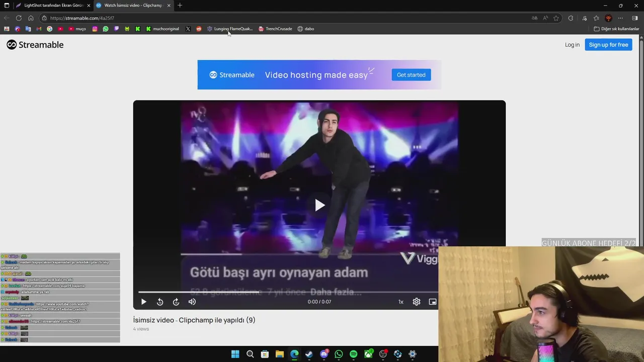The width and height of the screenshot is (644, 362).
Task: Refresh the current page
Action: pos(19,18)
